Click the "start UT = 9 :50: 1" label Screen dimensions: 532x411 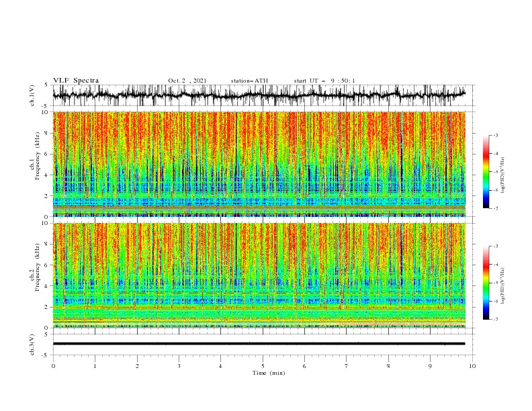[x=324, y=81]
